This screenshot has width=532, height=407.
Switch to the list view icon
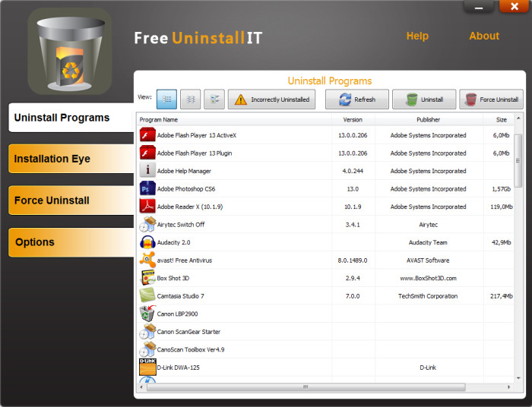[x=166, y=99]
